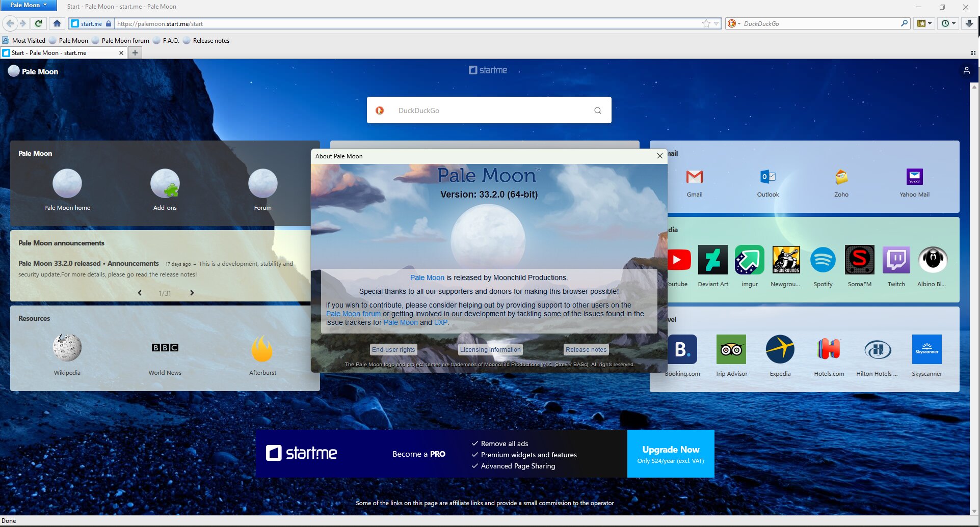
Task: Open the Spotify shortcut
Action: [x=823, y=265]
